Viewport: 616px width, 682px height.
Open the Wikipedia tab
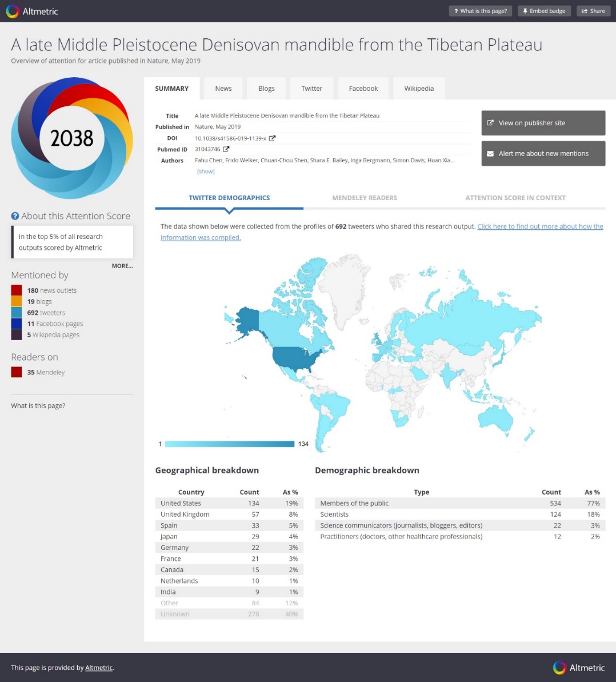click(419, 89)
